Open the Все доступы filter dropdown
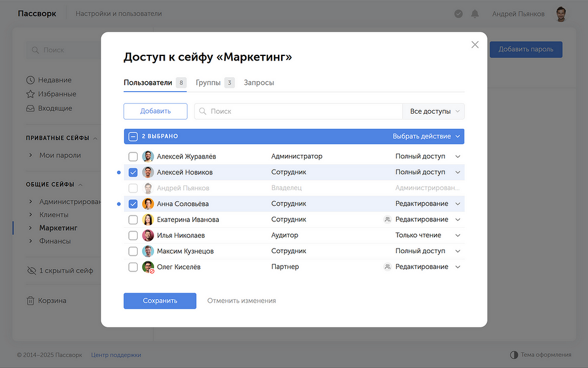This screenshot has width=588, height=368. point(433,111)
